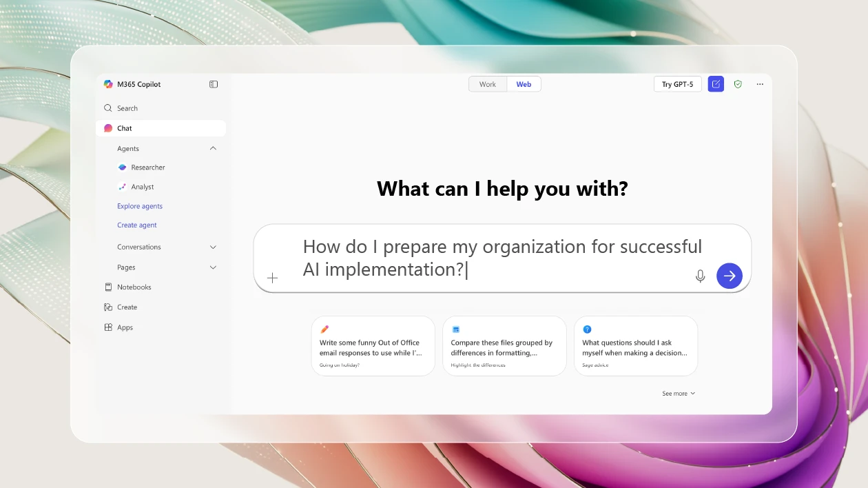Switch to Work mode

[487, 83]
